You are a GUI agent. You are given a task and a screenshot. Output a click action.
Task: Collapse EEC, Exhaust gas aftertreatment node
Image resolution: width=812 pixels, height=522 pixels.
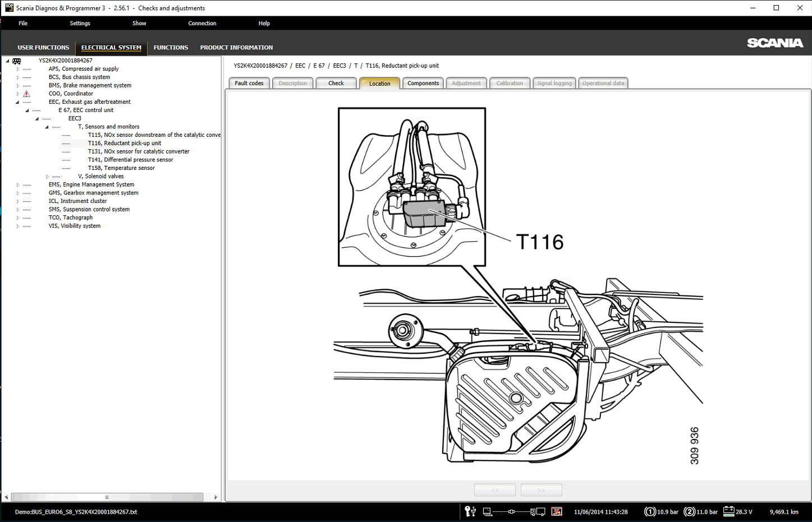pos(17,102)
